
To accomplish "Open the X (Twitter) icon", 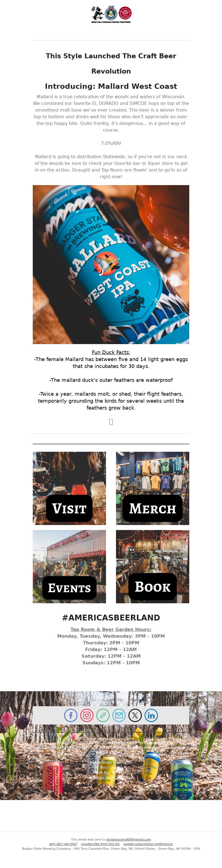I will coord(135,715).
